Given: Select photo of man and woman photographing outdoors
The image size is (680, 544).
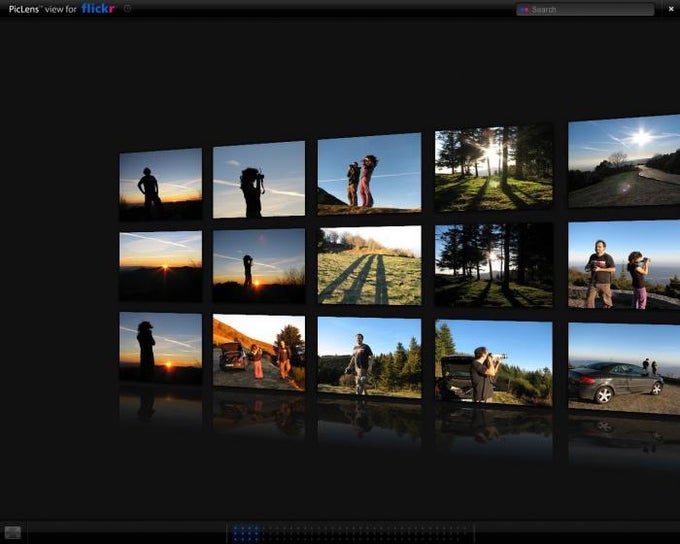Looking at the screenshot, I should pyautogui.click(x=624, y=265).
